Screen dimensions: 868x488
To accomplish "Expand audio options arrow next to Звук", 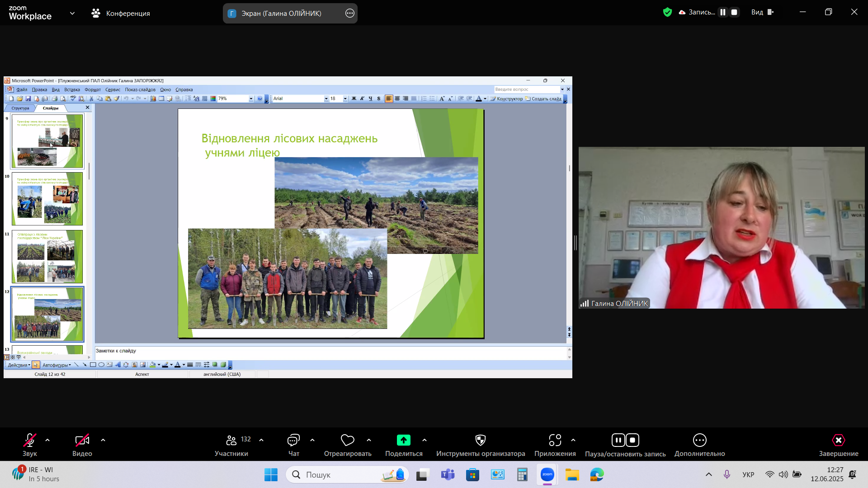I will click(x=47, y=440).
